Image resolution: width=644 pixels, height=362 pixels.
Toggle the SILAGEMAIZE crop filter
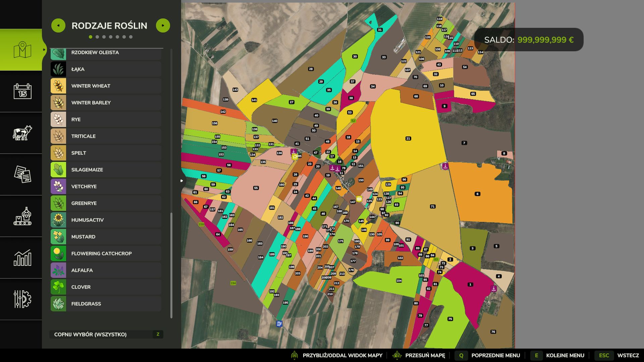pyautogui.click(x=106, y=170)
